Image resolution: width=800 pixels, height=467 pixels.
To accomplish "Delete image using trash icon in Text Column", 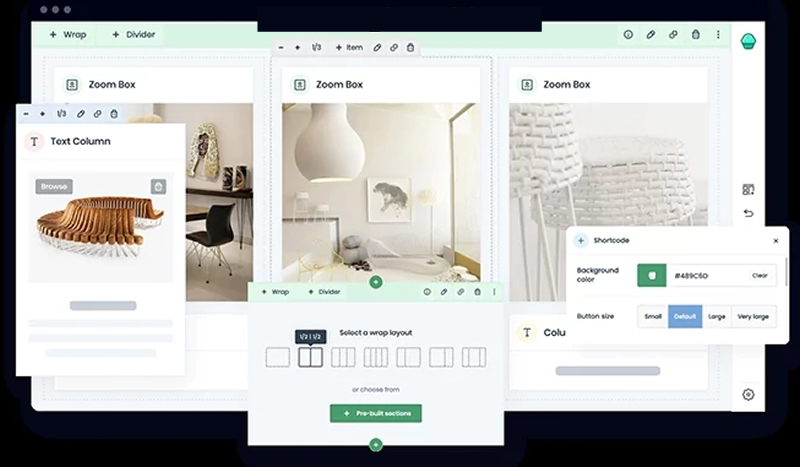I will (158, 187).
